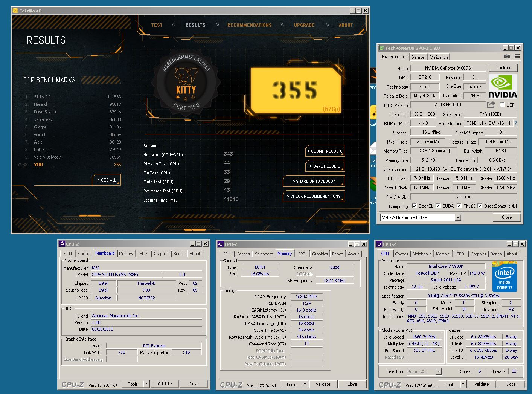The height and width of the screenshot is (394, 532).
Task: Expand Tools arrow in CPU-Z Memory window
Action: pos(305,384)
